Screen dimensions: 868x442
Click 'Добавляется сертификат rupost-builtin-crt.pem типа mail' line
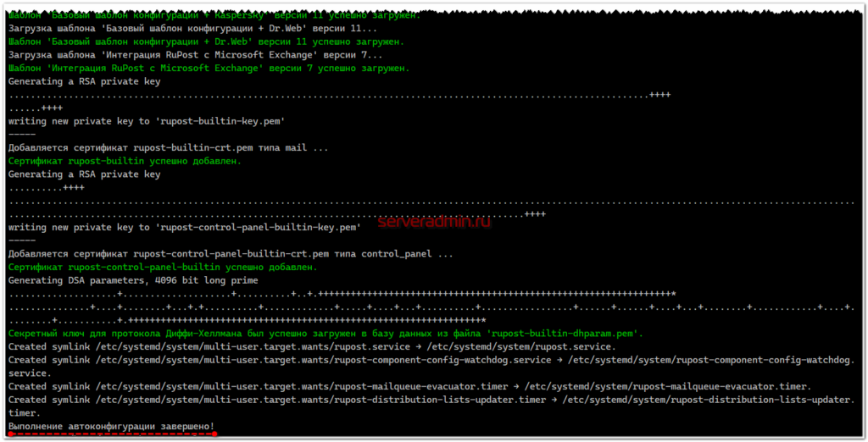tap(168, 147)
